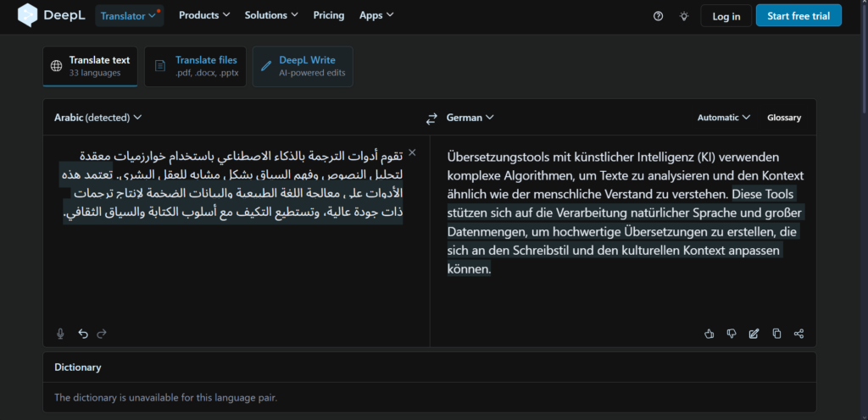
Task: Swap source and target languages
Action: (431, 118)
